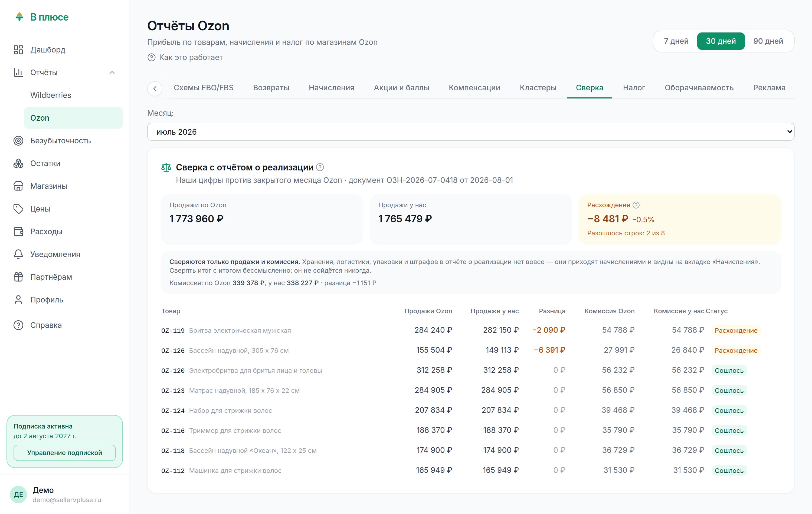This screenshot has width=812, height=514.
Task: Switch to the Начисления tab
Action: tap(332, 88)
